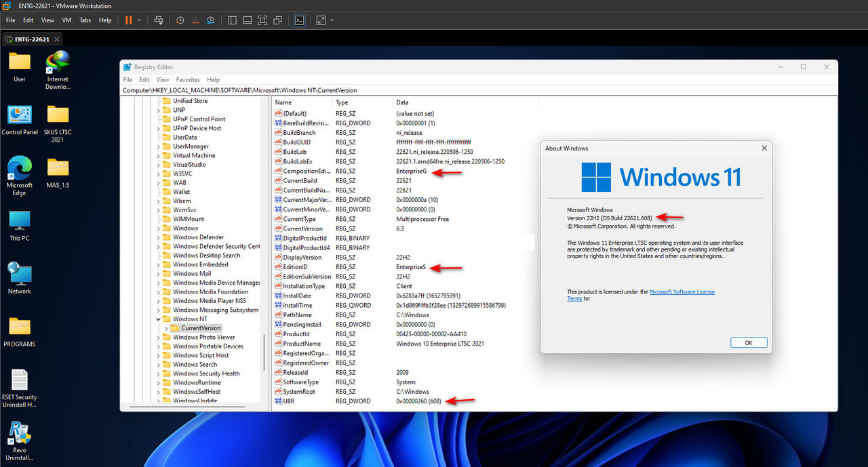The image size is (868, 467).
Task: Maximize the Registry Editor window
Action: point(804,66)
